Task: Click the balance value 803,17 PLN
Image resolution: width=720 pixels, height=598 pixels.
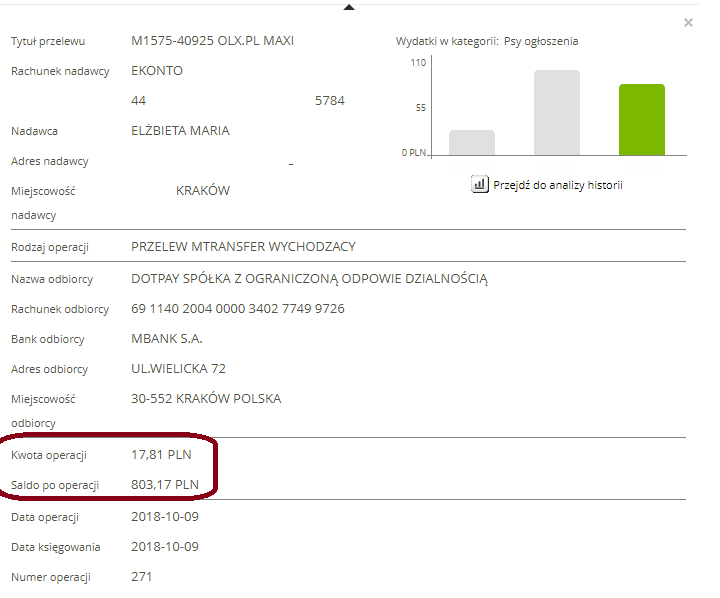Action: (x=165, y=485)
